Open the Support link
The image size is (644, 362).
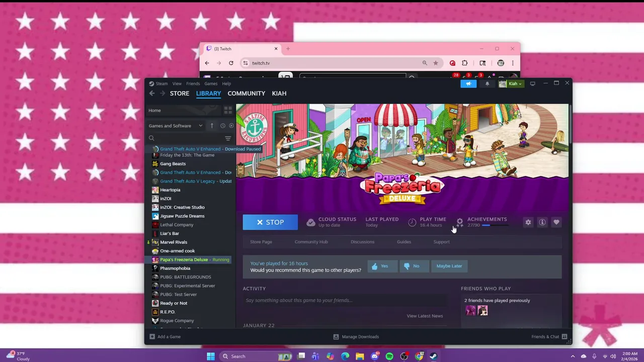point(441,242)
